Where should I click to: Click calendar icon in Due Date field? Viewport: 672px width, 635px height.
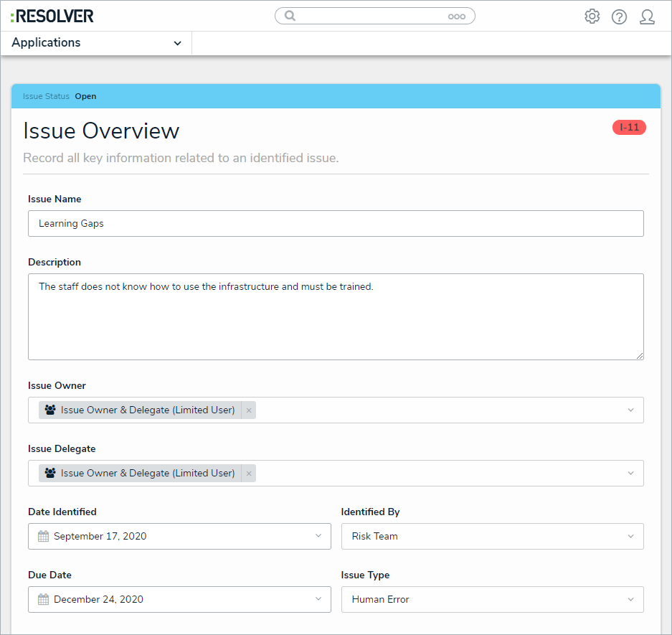pos(43,599)
